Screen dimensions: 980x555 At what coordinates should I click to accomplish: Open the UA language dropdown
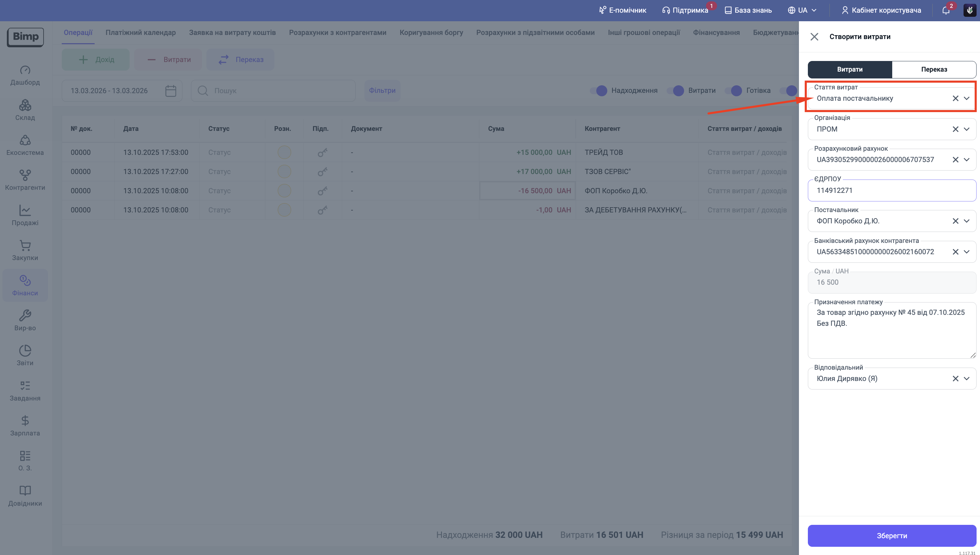802,10
